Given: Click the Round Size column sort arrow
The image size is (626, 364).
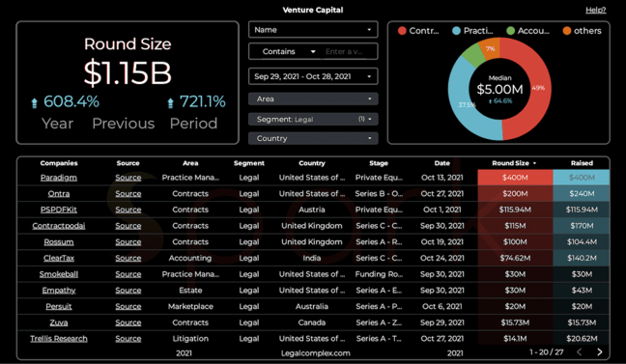Looking at the screenshot, I should pyautogui.click(x=534, y=163).
